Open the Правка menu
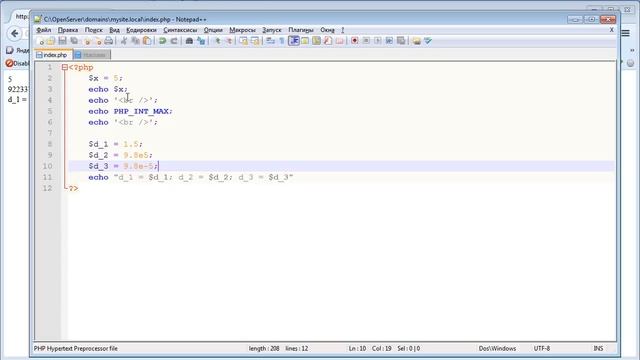 tap(68, 30)
